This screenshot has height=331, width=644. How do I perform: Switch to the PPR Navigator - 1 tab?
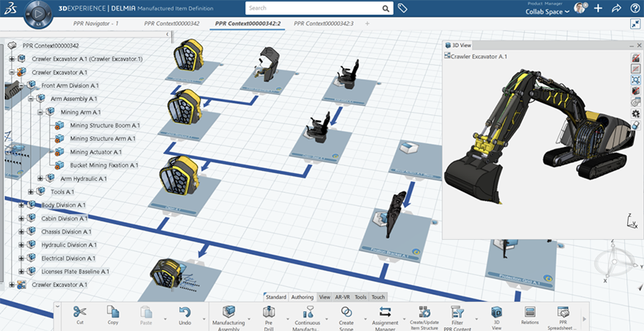coord(96,24)
